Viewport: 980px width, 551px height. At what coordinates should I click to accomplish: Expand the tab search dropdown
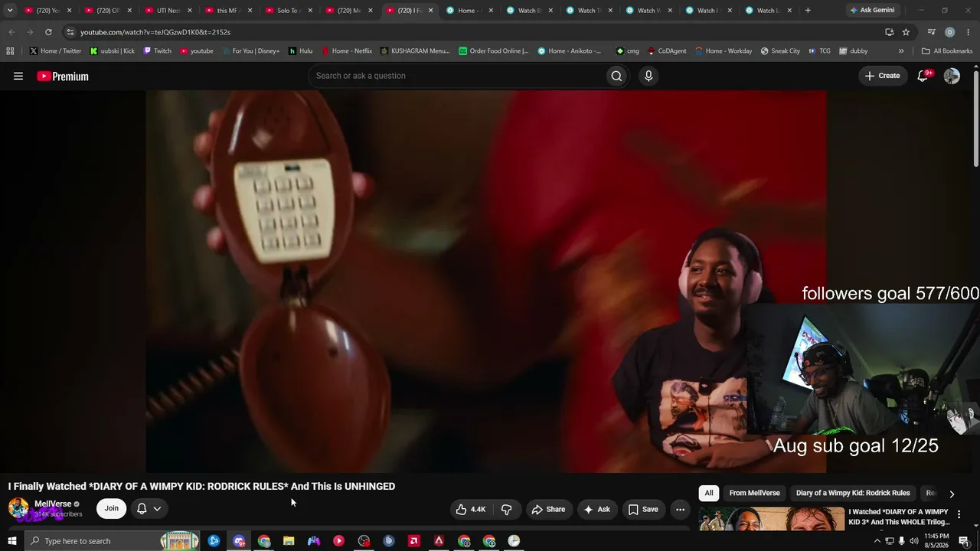point(10,11)
